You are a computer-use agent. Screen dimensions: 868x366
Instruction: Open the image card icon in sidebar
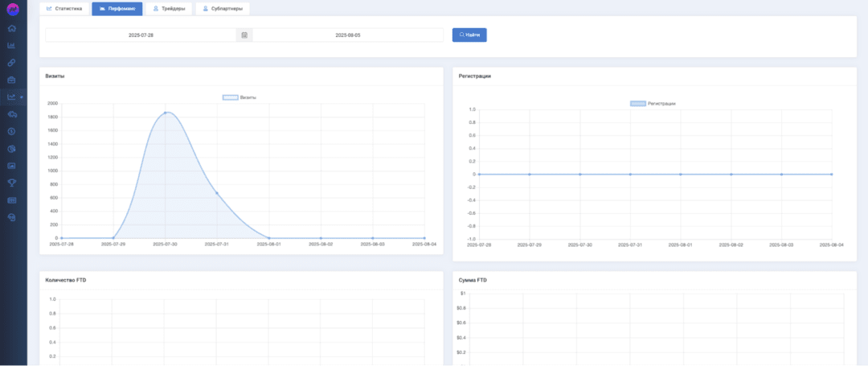[11, 166]
